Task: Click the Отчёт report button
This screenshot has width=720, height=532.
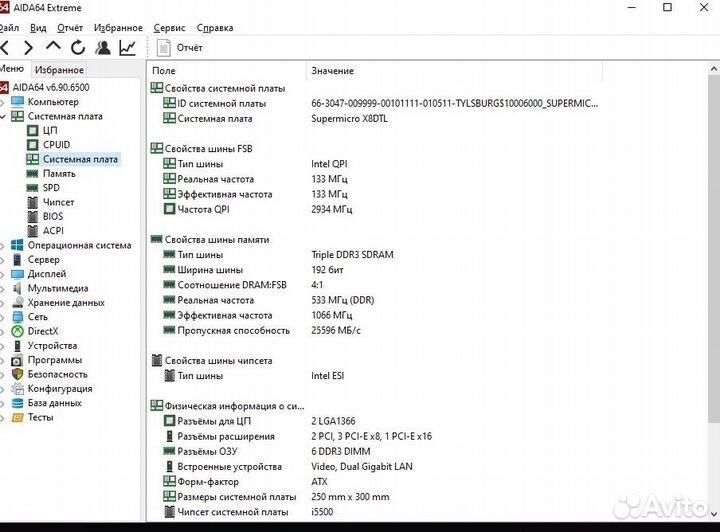Action: [180, 48]
